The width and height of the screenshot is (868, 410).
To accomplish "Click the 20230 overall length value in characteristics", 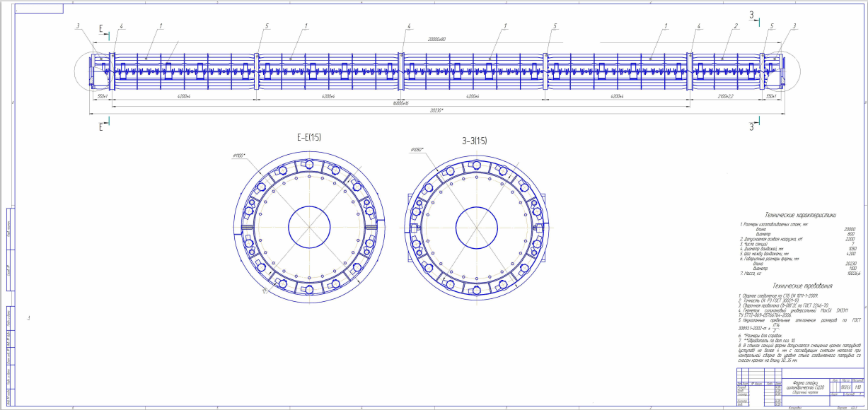I will point(850,264).
